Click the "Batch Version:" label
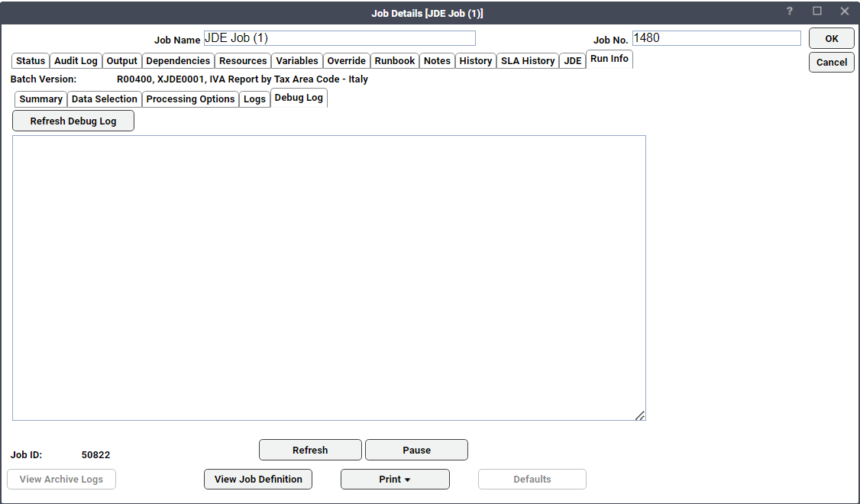 (x=44, y=79)
